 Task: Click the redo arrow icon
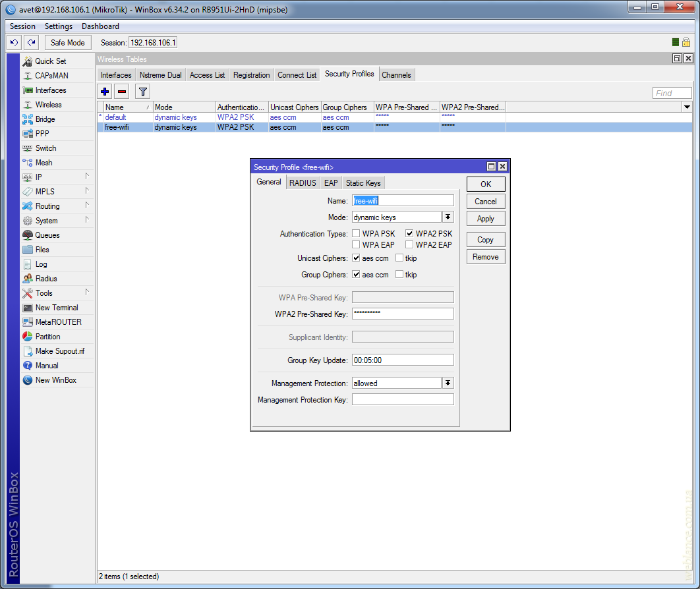(x=31, y=42)
